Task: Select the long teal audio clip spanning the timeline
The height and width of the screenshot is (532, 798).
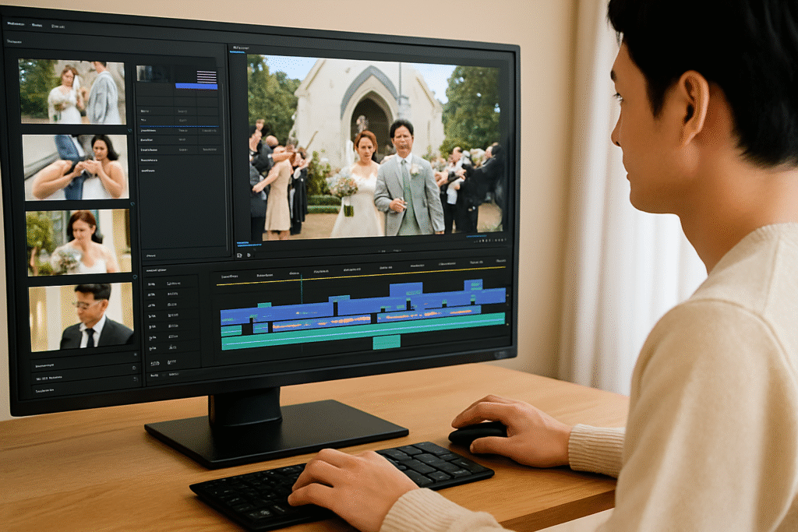Action: 363,333
